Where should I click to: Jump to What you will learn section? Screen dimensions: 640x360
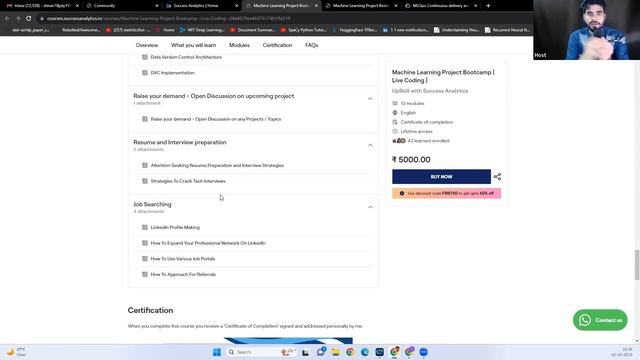click(193, 45)
